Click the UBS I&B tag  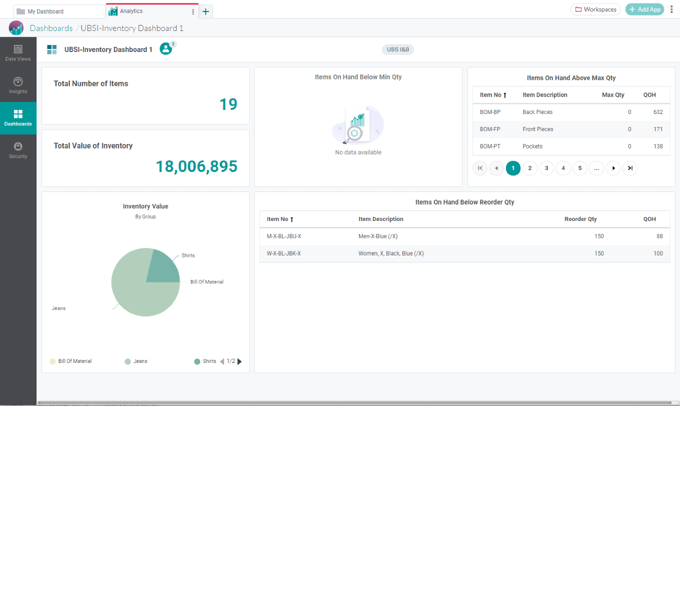click(x=398, y=49)
